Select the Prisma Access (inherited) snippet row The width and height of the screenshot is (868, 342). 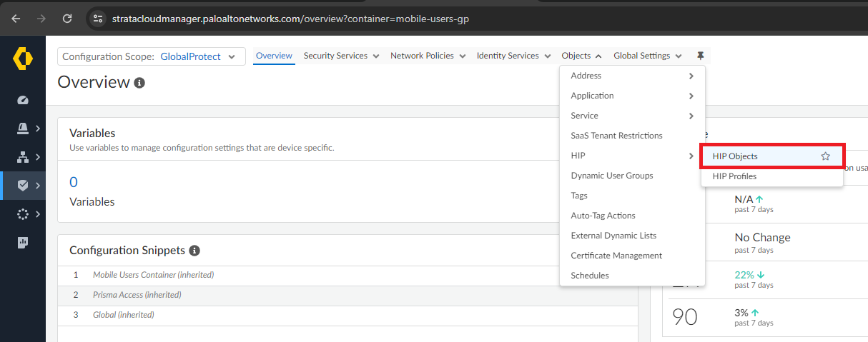click(x=137, y=295)
